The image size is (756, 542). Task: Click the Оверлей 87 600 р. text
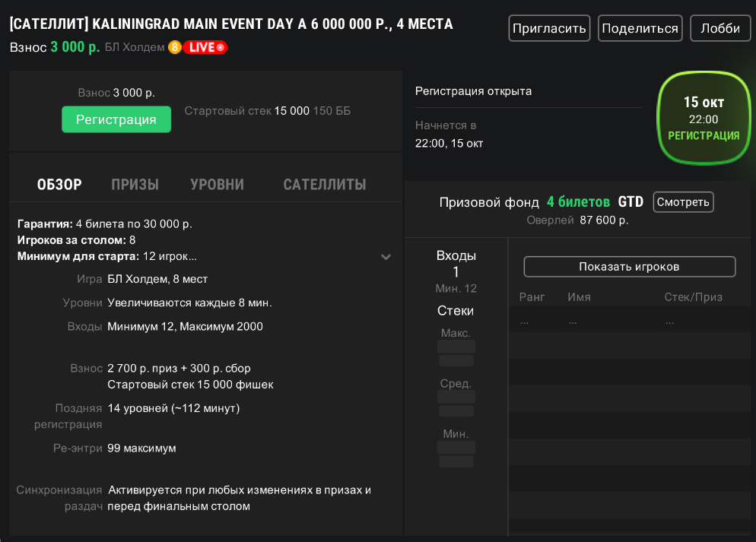577,220
